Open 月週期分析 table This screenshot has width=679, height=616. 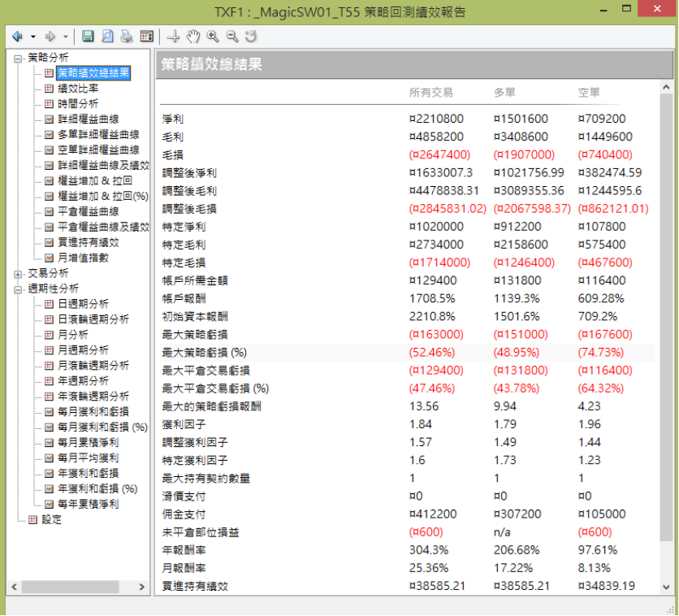click(83, 350)
